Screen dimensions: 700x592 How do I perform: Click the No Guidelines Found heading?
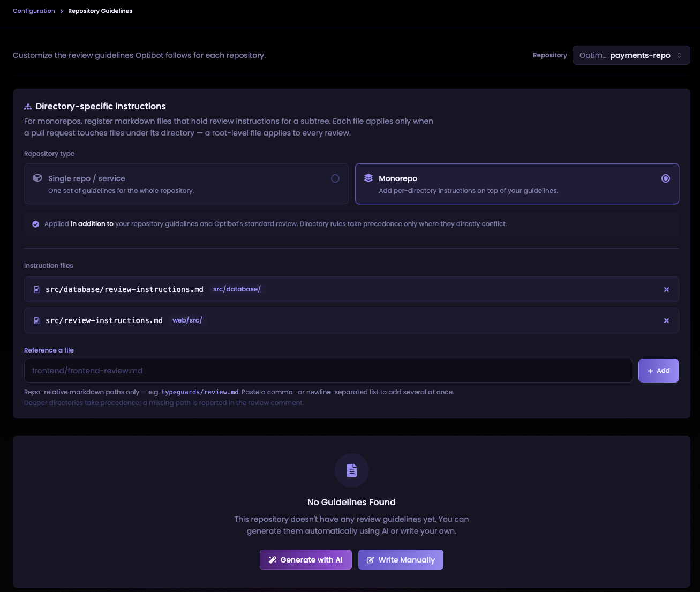[351, 502]
